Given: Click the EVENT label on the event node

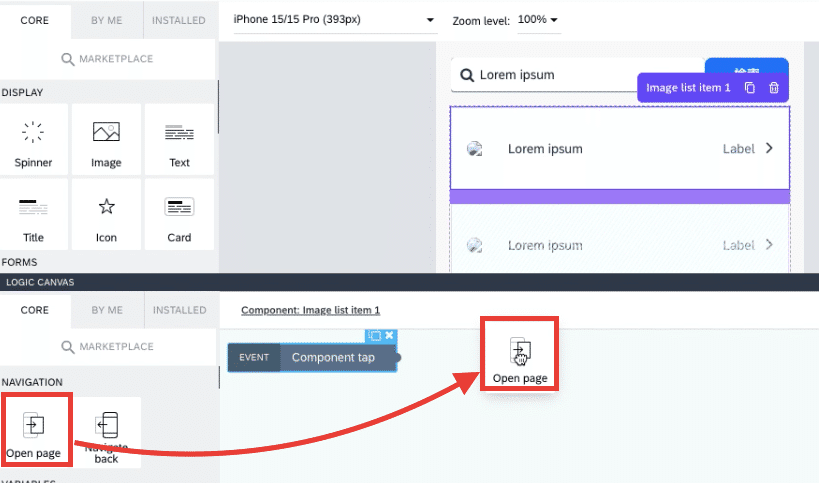Looking at the screenshot, I should click(x=254, y=358).
